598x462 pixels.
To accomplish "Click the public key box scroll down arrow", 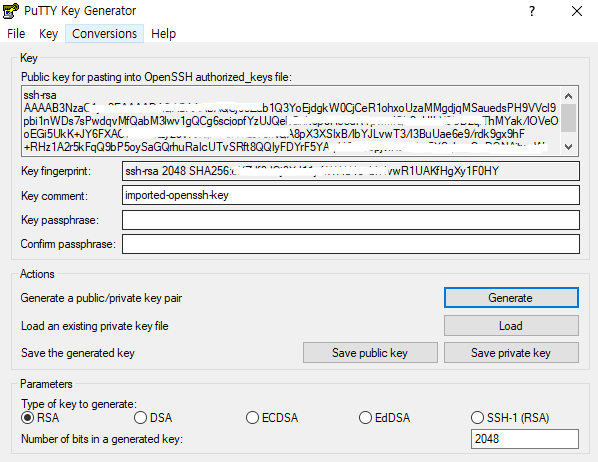I will pos(569,146).
